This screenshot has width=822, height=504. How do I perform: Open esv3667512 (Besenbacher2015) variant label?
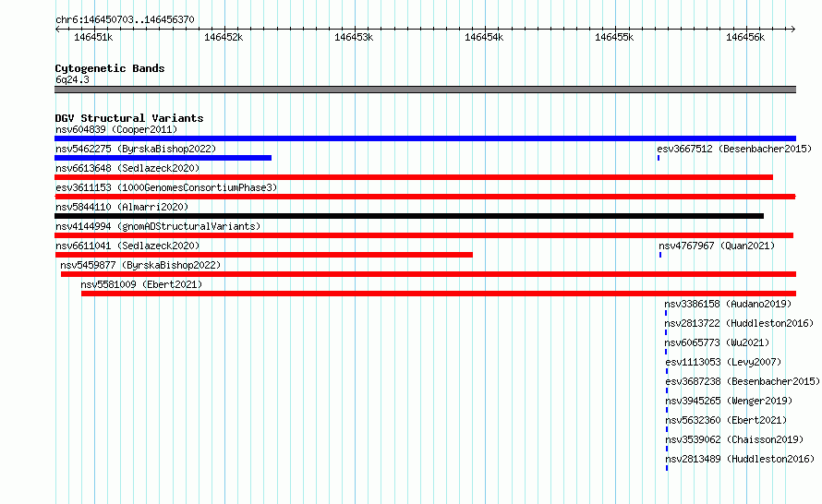click(734, 149)
